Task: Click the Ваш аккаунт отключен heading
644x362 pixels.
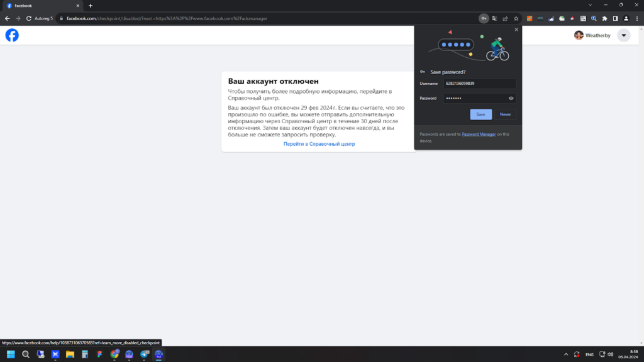Action: (273, 81)
